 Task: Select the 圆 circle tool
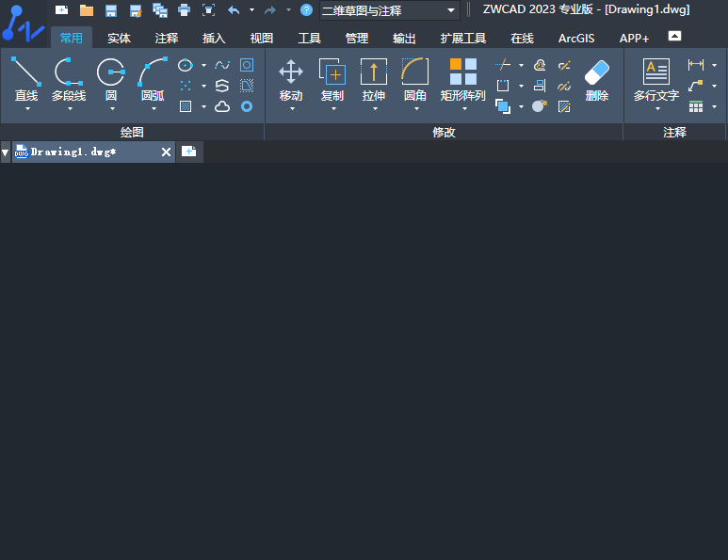tap(111, 79)
